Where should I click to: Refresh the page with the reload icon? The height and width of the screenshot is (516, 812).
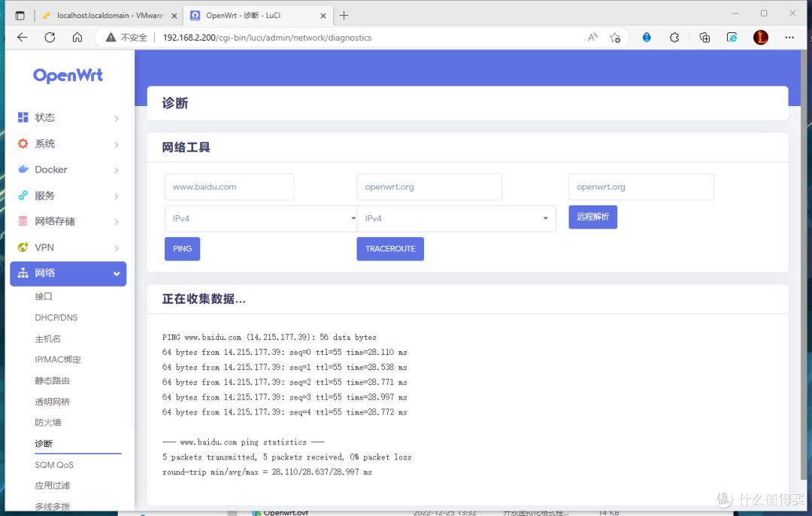pos(50,37)
